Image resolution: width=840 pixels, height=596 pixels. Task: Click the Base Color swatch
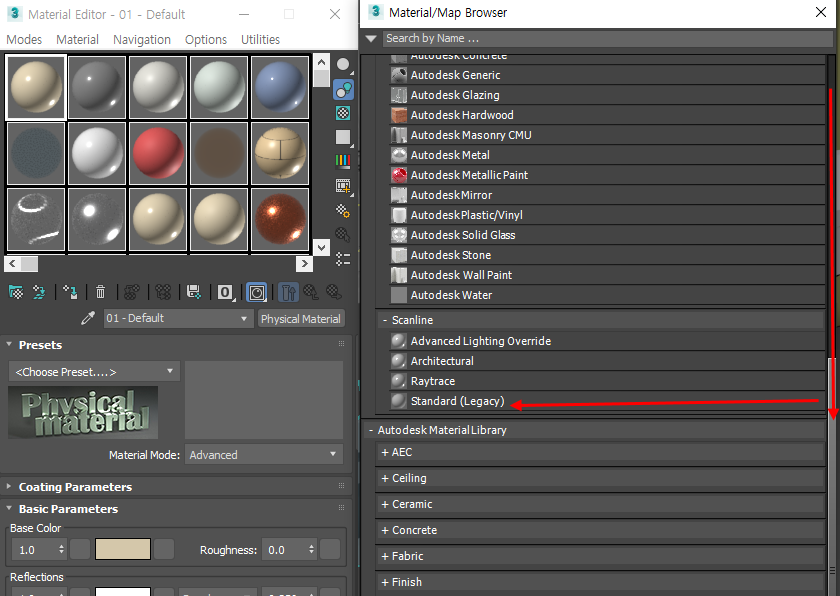pos(123,549)
